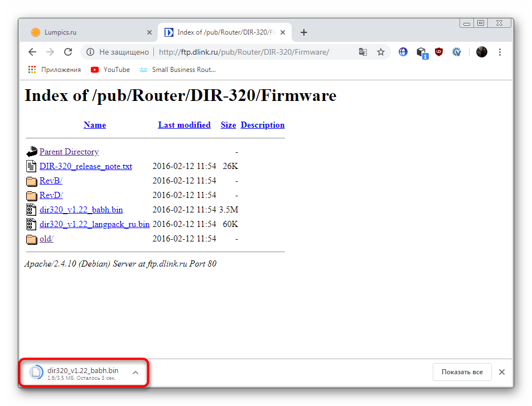Expand options arrow for downloaded dir320 file
Image resolution: width=532 pixels, height=406 pixels.
click(135, 372)
